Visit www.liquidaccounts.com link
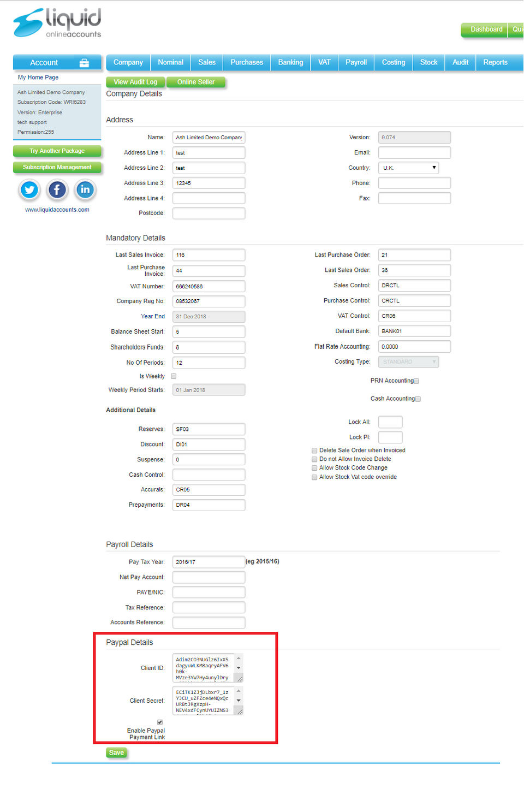Screen dimensions: 524x812 point(57,210)
